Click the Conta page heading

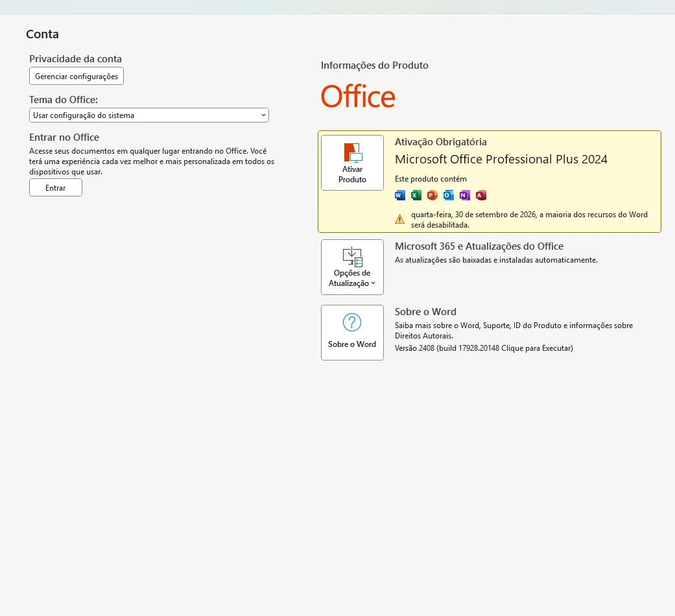coord(42,34)
